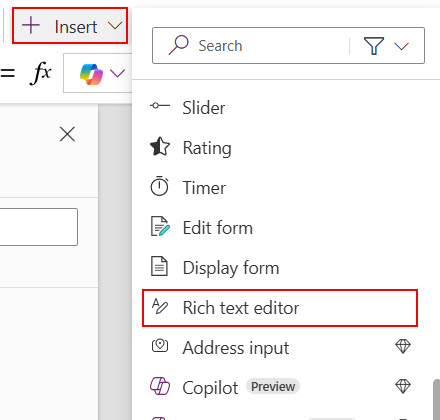The width and height of the screenshot is (440, 420).
Task: Click premium diamond icon beside Copilot
Action: [403, 386]
